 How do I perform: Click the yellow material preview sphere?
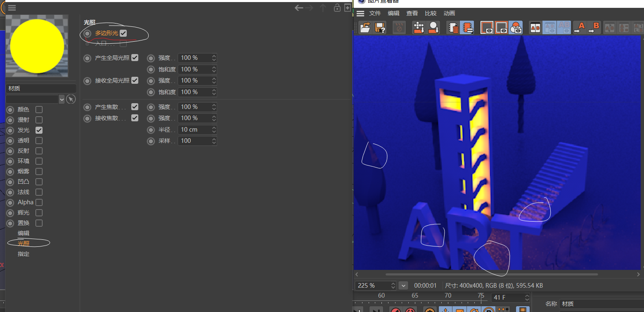(x=37, y=46)
